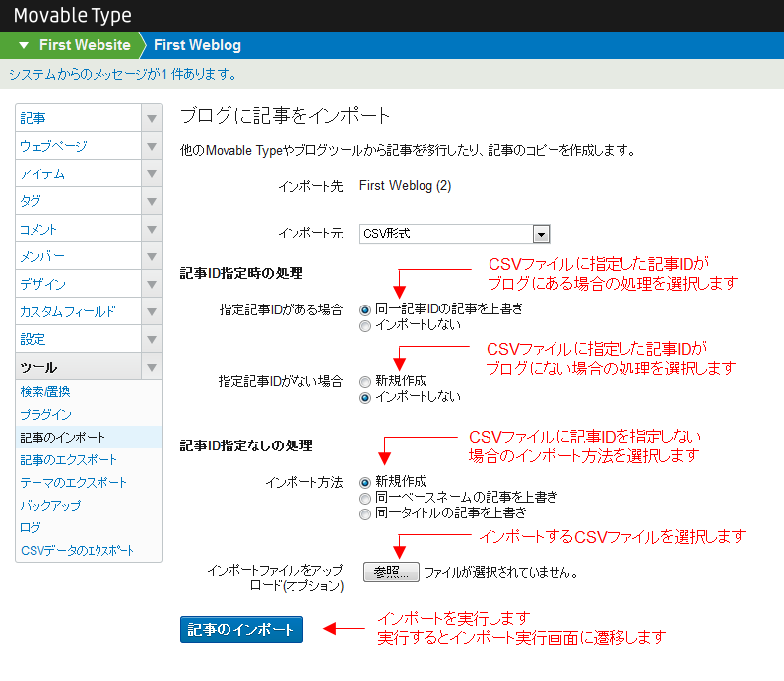
Task: Expand the 設定 menu arrow
Action: tap(152, 339)
